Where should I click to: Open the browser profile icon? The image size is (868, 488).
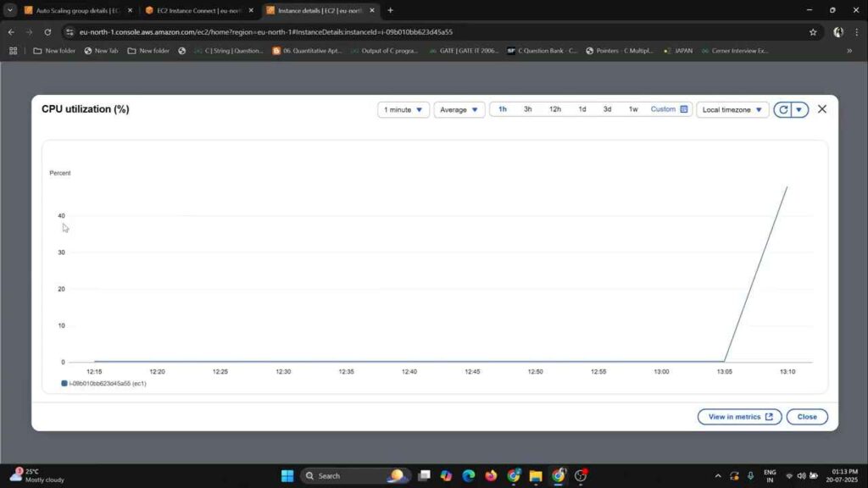click(x=838, y=32)
